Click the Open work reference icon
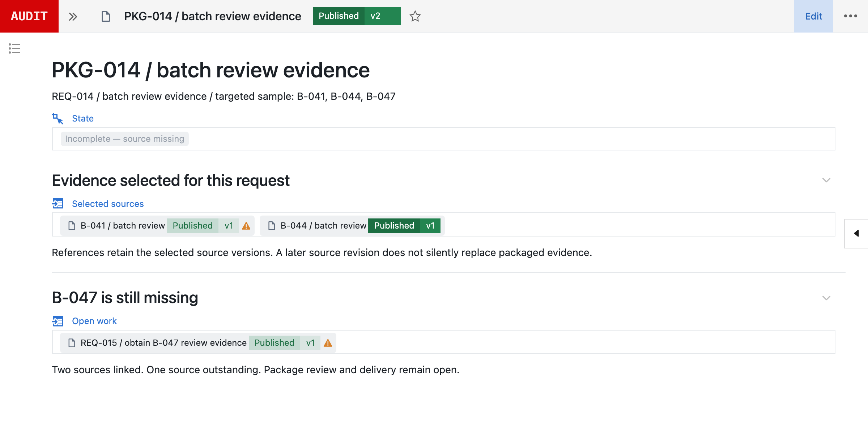The image size is (868, 434). (58, 321)
